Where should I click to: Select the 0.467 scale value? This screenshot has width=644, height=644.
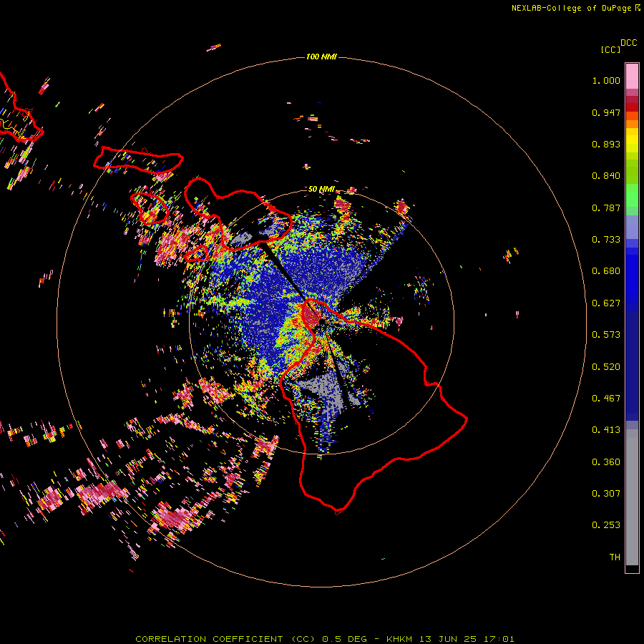point(606,399)
